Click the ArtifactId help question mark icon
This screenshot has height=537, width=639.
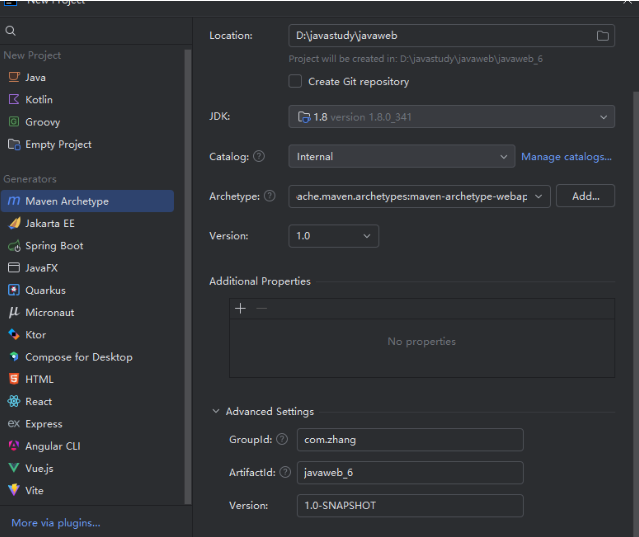click(x=285, y=472)
